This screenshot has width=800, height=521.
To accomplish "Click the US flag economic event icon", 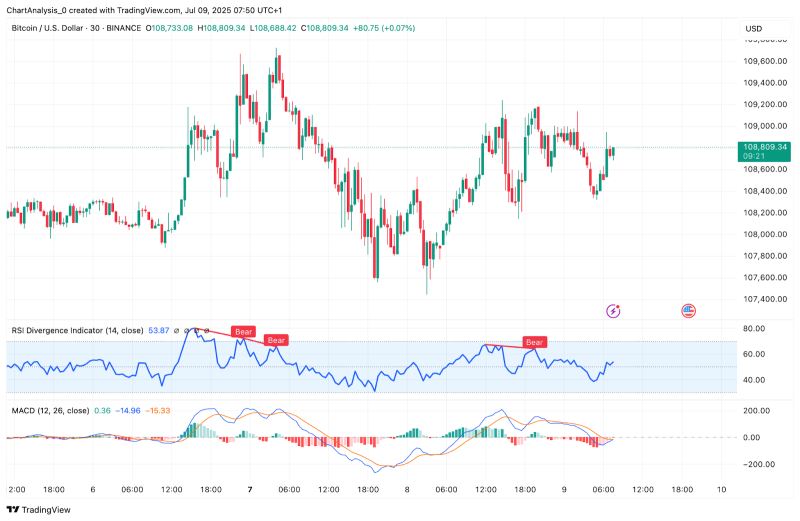I will click(688, 311).
